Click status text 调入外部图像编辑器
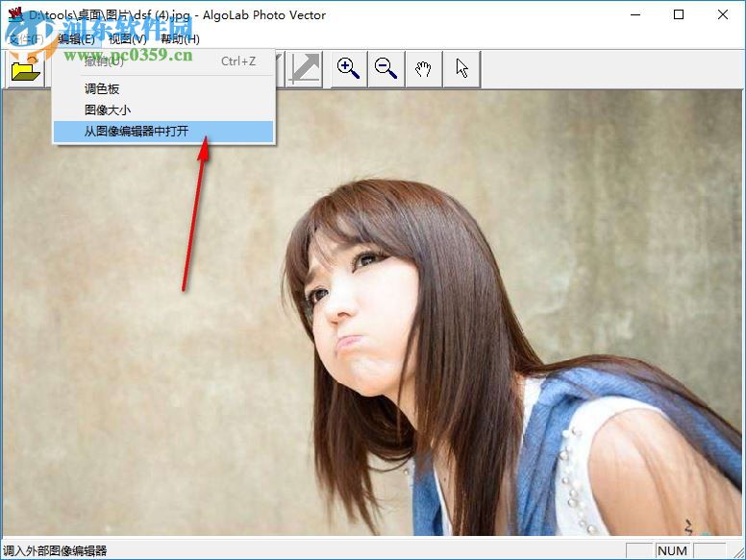Viewport: 746px width, 560px height. pos(55,551)
